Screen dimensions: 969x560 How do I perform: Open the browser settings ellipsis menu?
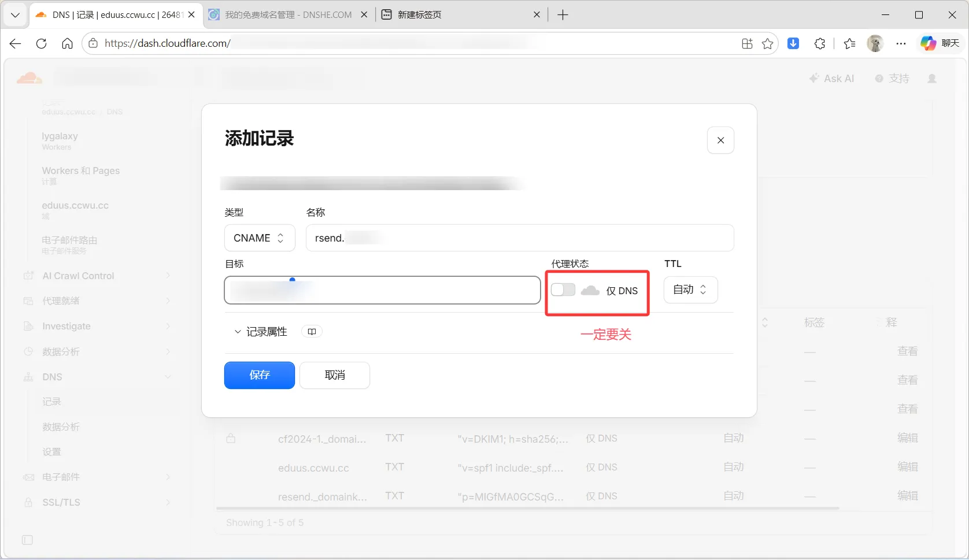tap(901, 43)
